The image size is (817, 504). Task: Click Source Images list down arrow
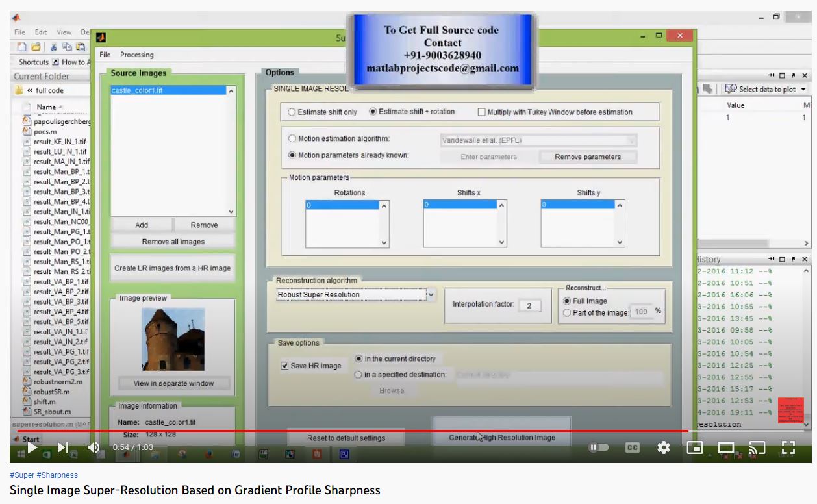(232, 212)
